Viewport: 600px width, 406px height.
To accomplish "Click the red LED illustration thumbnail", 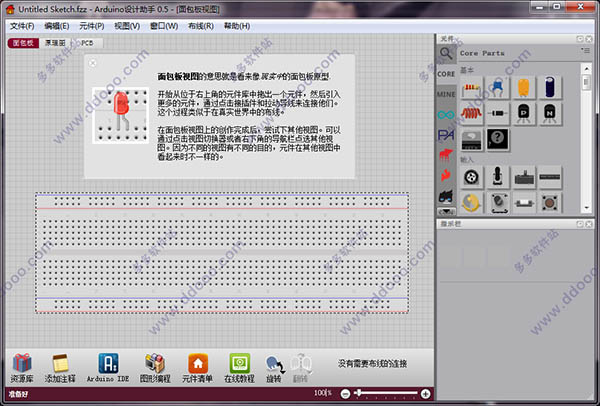I will 121,116.
